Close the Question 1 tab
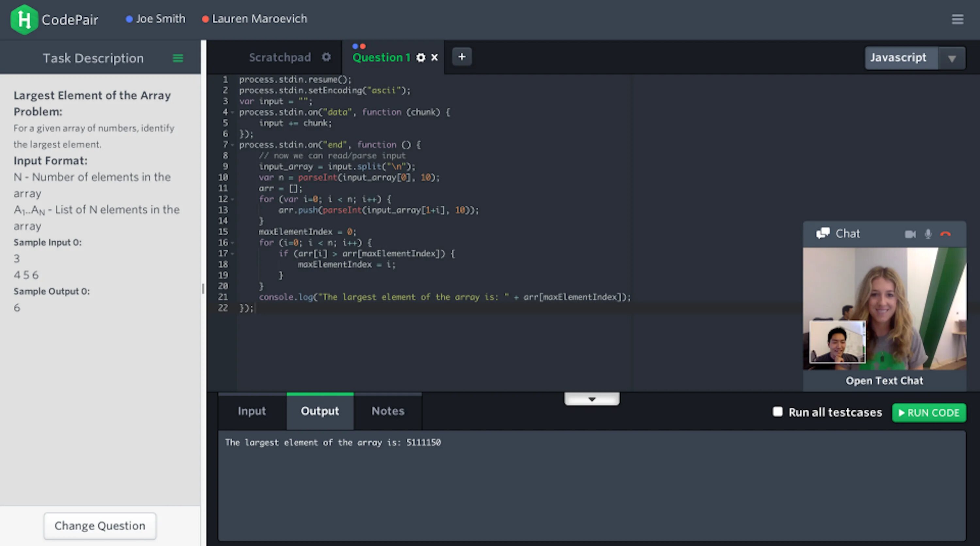 coord(434,57)
